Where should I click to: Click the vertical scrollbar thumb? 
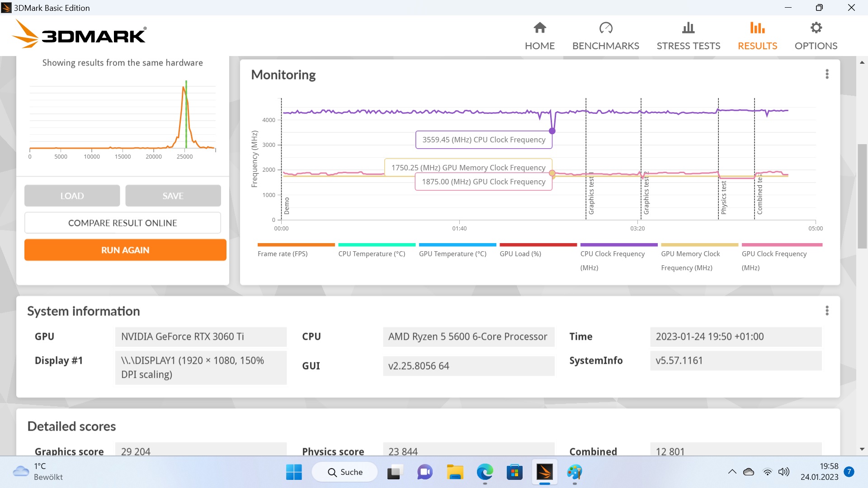tap(862, 196)
